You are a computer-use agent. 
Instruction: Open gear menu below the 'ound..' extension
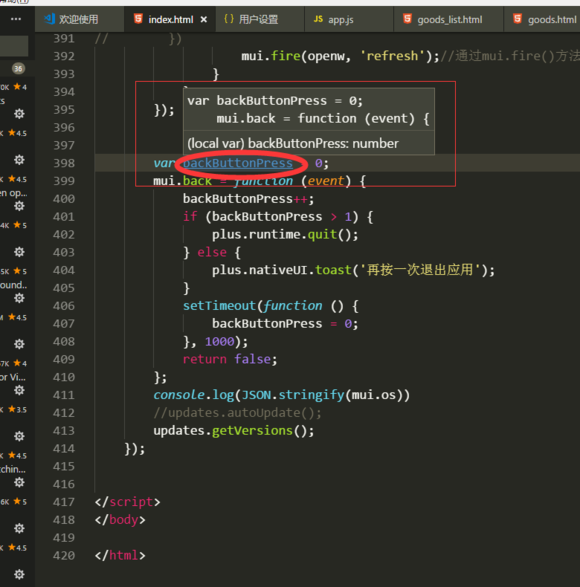coord(19,298)
